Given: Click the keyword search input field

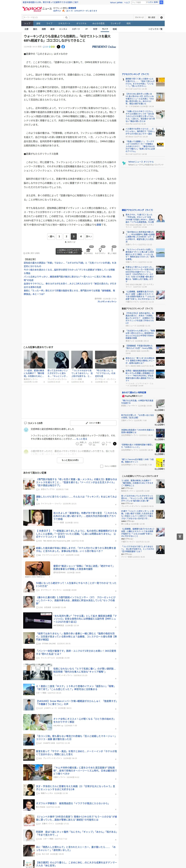Looking at the screenshot, I should [x=44, y=18].
